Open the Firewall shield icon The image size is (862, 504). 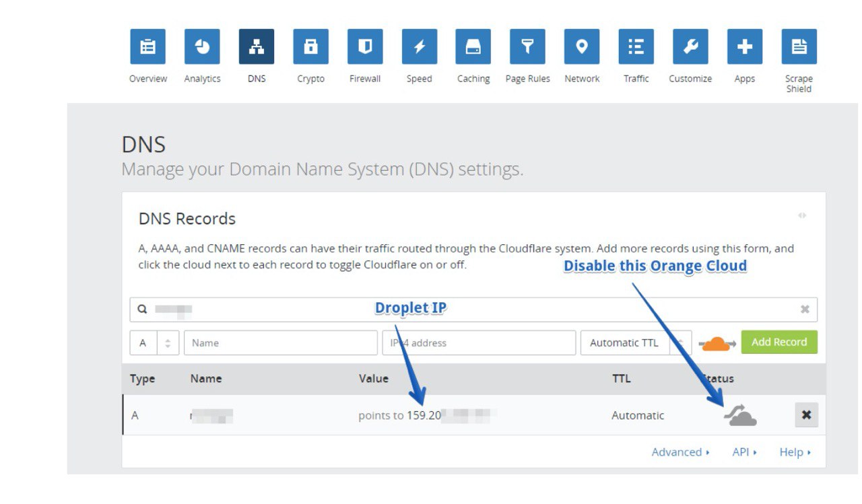click(365, 46)
